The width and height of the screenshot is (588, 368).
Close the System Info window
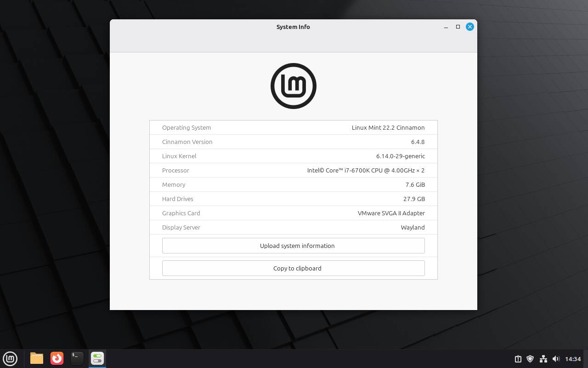tap(470, 27)
